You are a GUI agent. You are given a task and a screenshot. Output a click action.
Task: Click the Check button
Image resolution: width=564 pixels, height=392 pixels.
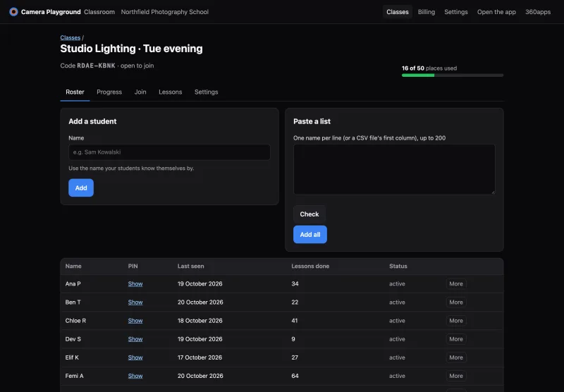[309, 214]
